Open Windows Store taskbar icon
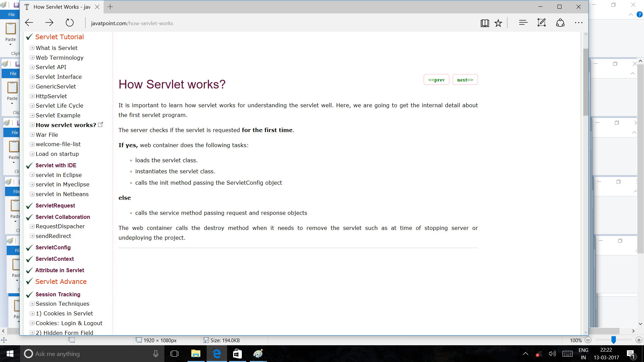The height and width of the screenshot is (362, 644). (237, 354)
